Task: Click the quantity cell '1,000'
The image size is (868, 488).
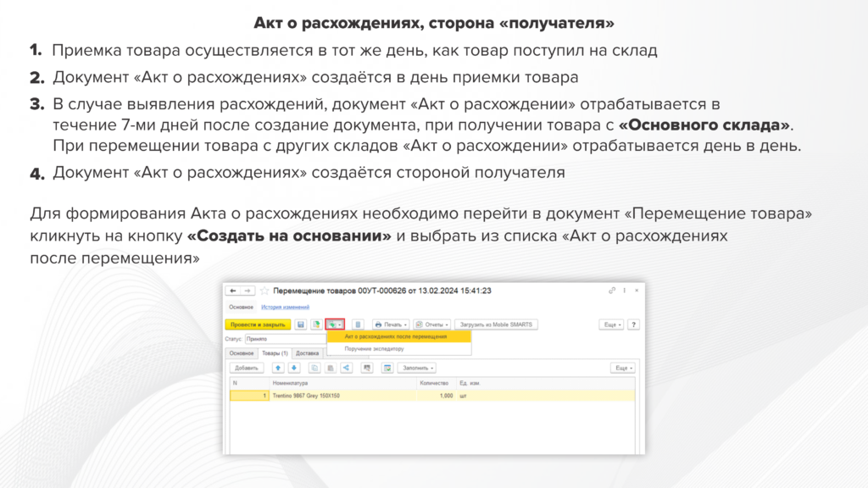Action: tap(437, 396)
